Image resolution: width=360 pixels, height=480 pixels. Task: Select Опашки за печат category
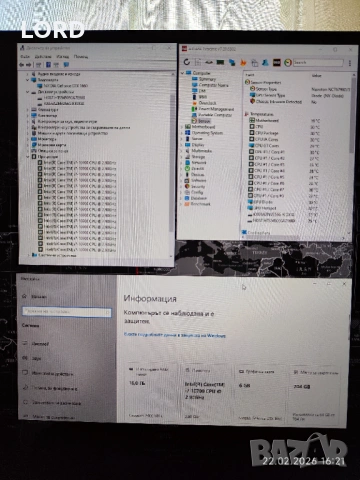click(x=53, y=151)
